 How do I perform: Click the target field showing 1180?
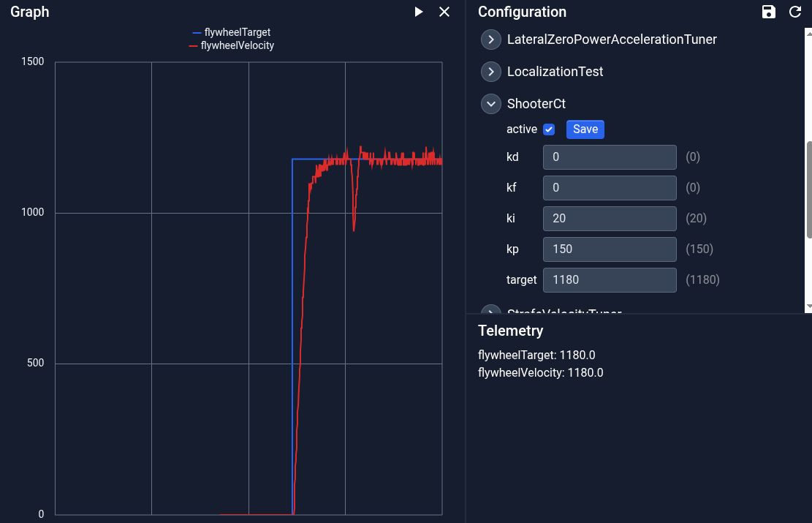pos(610,279)
